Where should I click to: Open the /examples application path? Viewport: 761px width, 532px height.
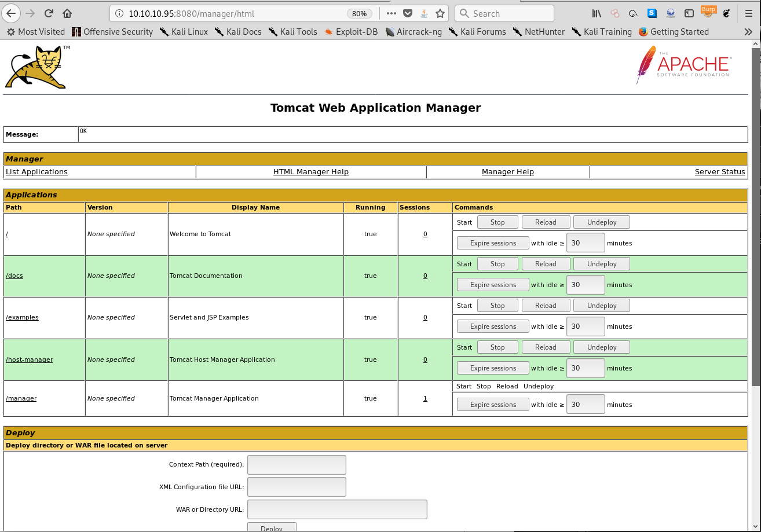coord(22,317)
